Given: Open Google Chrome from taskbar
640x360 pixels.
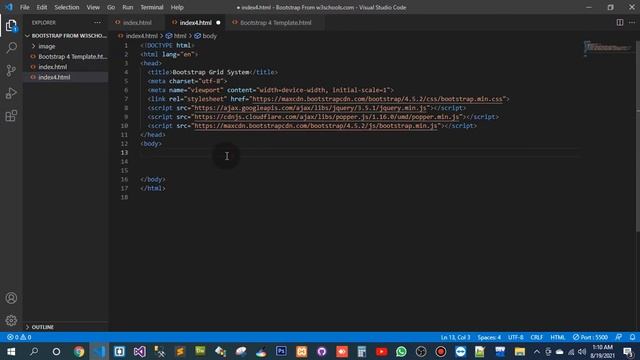Looking at the screenshot, I should [79, 351].
